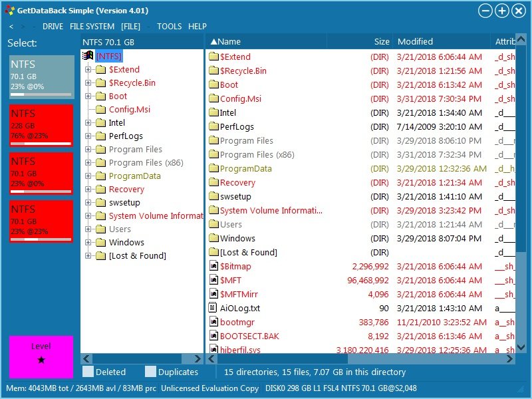
Task: Click the AiOLog.txt text file icon
Action: [x=212, y=308]
